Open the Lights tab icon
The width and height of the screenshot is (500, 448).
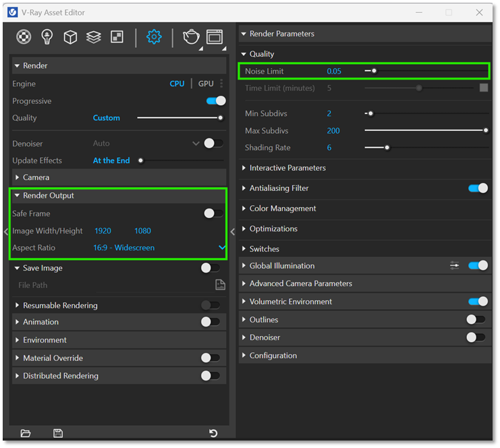[47, 37]
